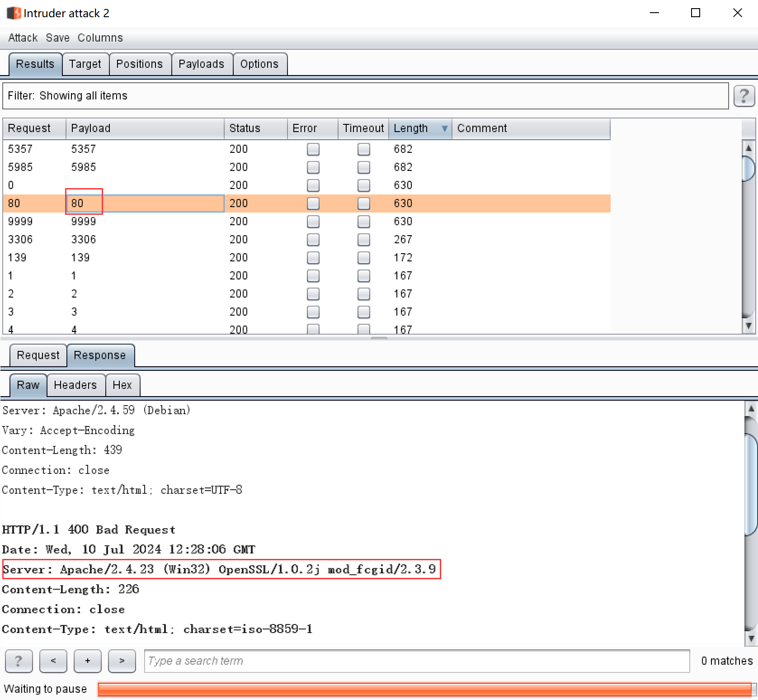758x700 pixels.
Task: Toggle Error checkbox for request 9999
Action: point(313,222)
